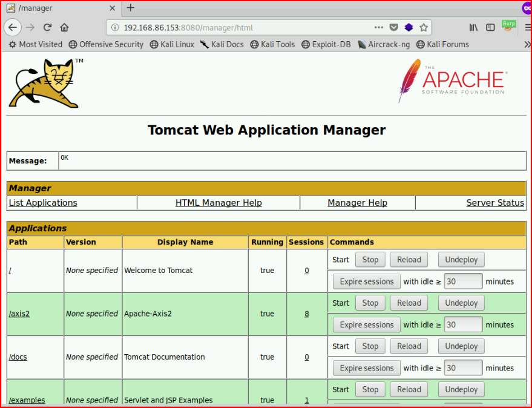Image resolution: width=532 pixels, height=408 pixels.
Task: View the 8 sessions of /axis2
Action: [307, 314]
